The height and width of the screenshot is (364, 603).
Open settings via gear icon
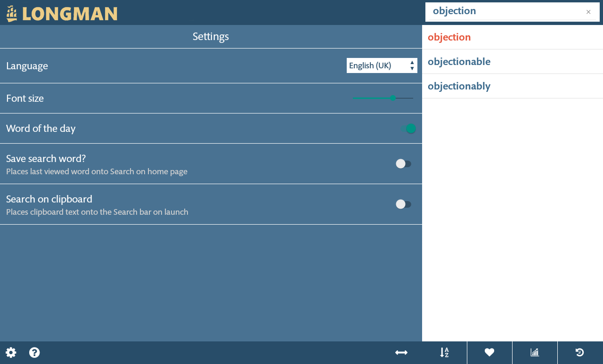click(x=11, y=353)
